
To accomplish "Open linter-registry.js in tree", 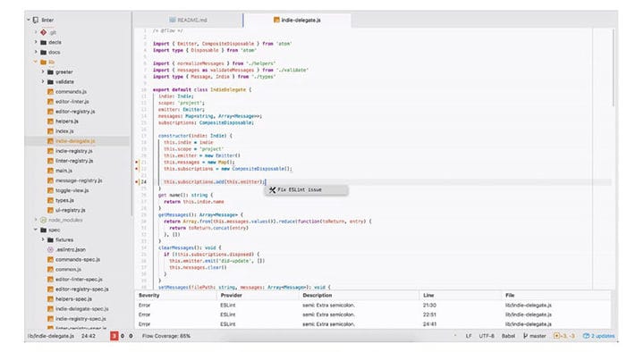I will tap(74, 161).
